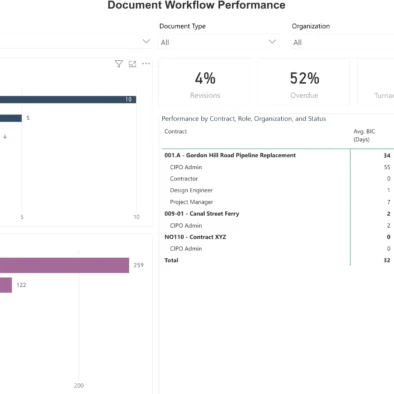Click the Avg. BIC value 34
This screenshot has height=394, width=394.
pyautogui.click(x=387, y=155)
